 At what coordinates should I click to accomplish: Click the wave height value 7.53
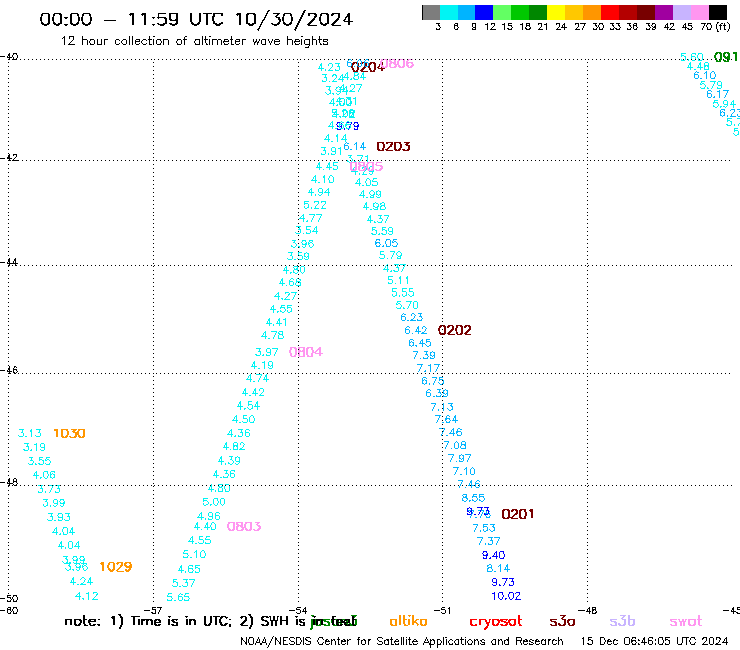point(484,528)
